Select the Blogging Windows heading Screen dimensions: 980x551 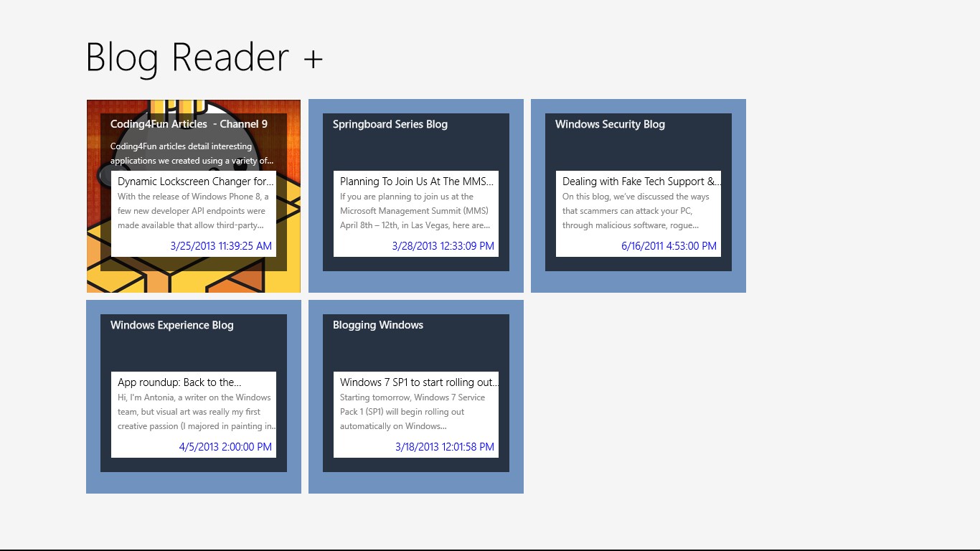click(378, 325)
